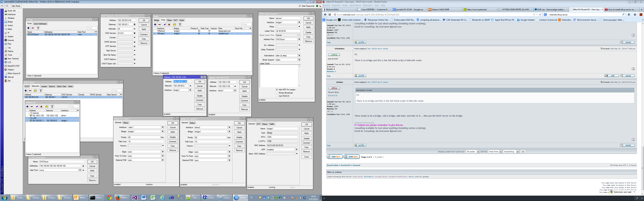The height and width of the screenshot is (201, 644).
Task: Click the Torch button
Action: point(307,157)
